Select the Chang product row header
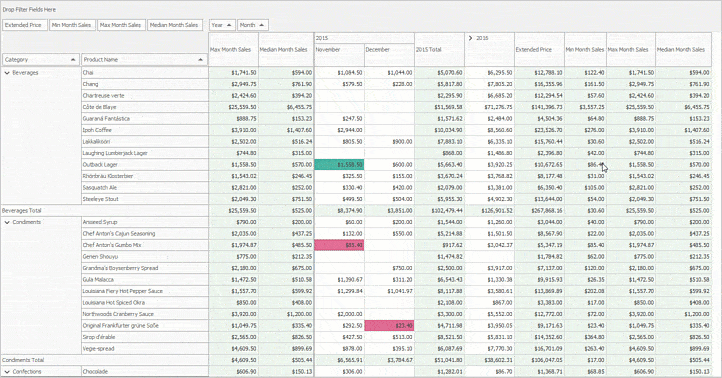This screenshot has height=378, width=722. (x=145, y=84)
